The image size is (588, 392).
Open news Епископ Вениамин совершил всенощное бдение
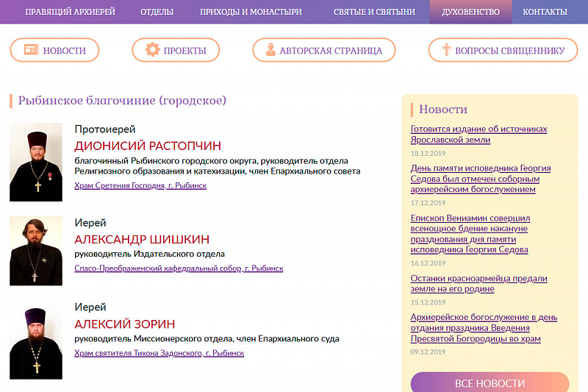point(470,233)
